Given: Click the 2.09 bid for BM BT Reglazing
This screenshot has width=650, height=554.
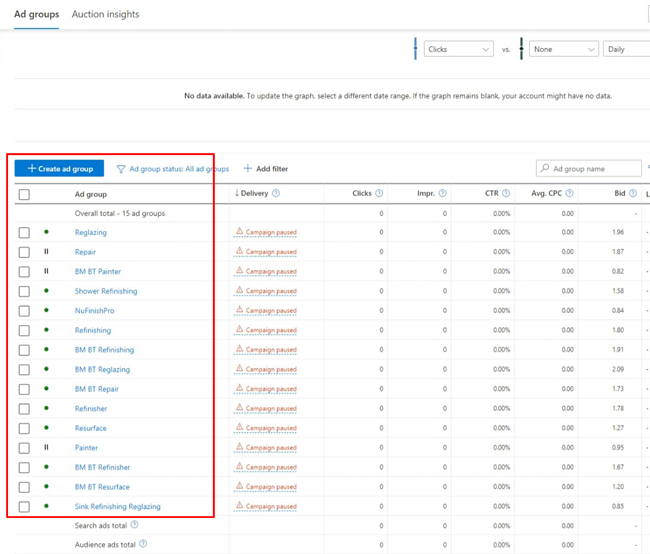Looking at the screenshot, I should coord(618,369).
